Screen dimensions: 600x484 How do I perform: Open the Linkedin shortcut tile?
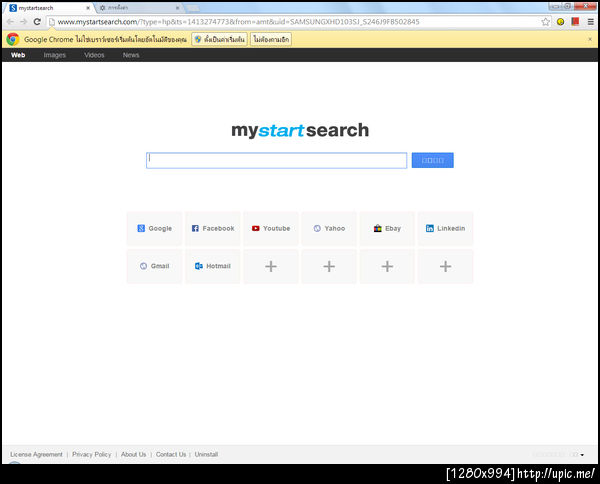click(445, 228)
